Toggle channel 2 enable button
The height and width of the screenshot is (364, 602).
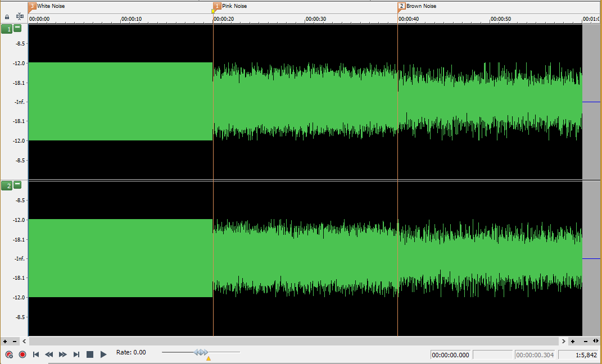[x=6, y=185]
